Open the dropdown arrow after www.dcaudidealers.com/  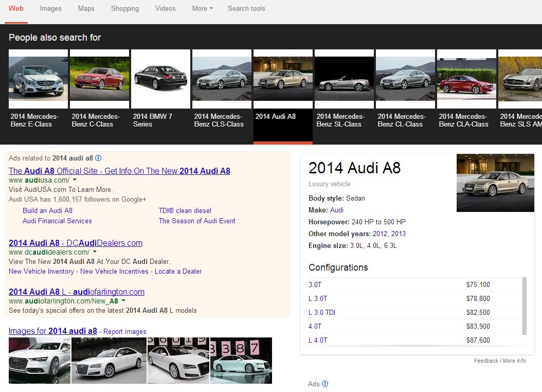(x=95, y=252)
